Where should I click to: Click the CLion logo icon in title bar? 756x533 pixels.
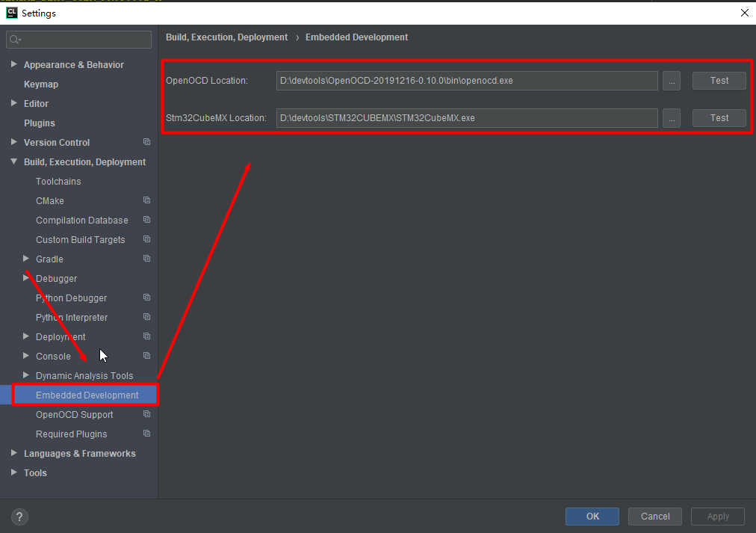click(11, 13)
